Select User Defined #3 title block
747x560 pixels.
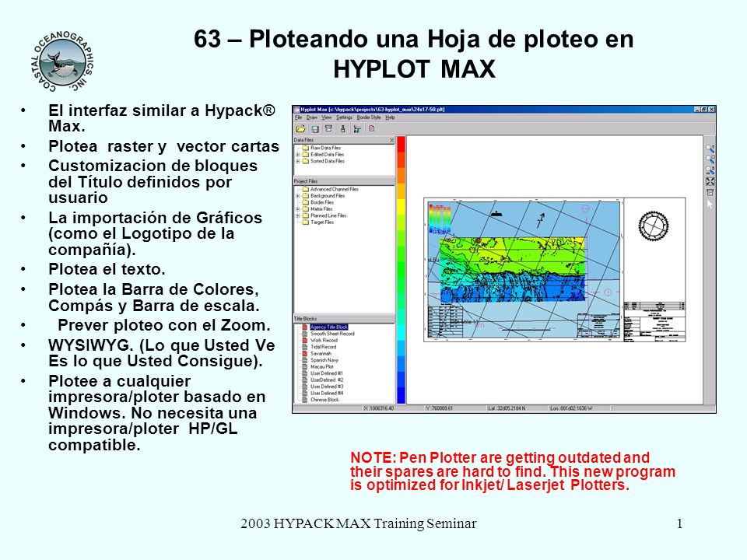click(x=327, y=387)
